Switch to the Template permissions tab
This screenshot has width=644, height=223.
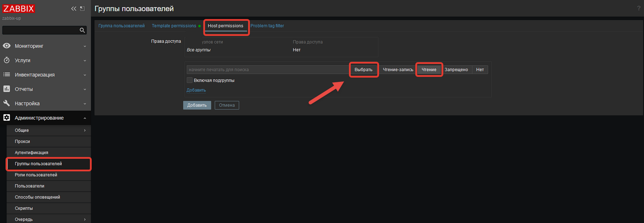click(x=174, y=26)
